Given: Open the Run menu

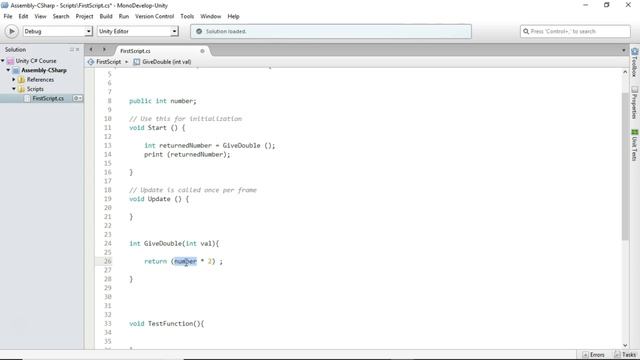Looking at the screenshot, I should click(x=124, y=16).
